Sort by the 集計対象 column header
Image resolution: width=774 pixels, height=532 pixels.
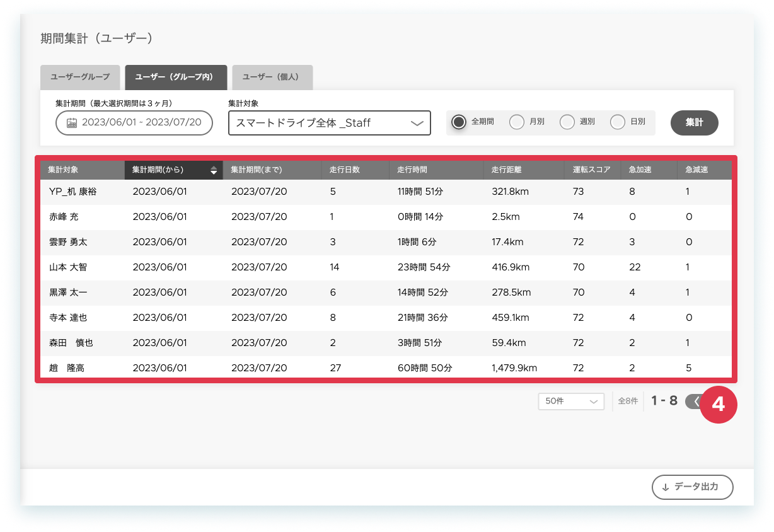click(x=83, y=170)
